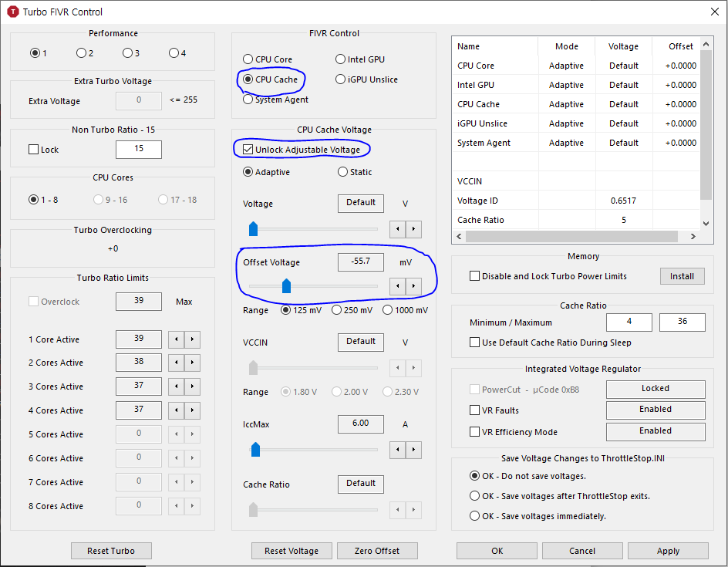
Task: Click the VR Faults Enabled button
Action: 656,410
